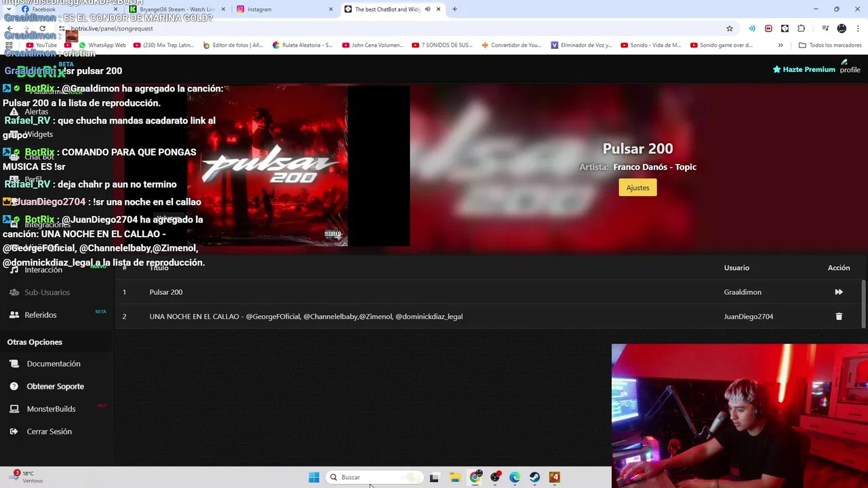
Task: Click the Referidos people icon
Action: pos(14,315)
